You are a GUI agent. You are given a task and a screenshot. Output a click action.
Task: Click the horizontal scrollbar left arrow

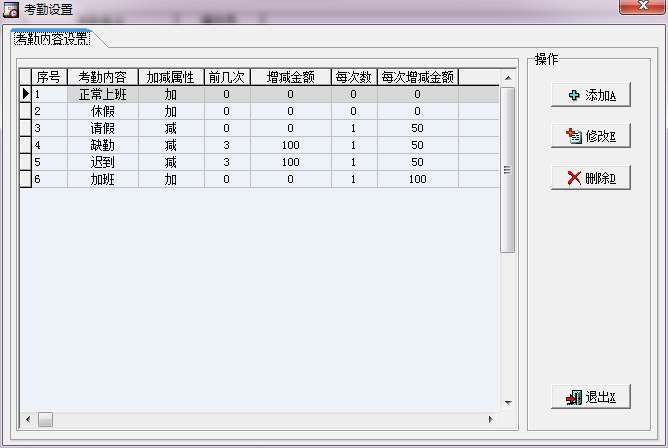pyautogui.click(x=28, y=418)
